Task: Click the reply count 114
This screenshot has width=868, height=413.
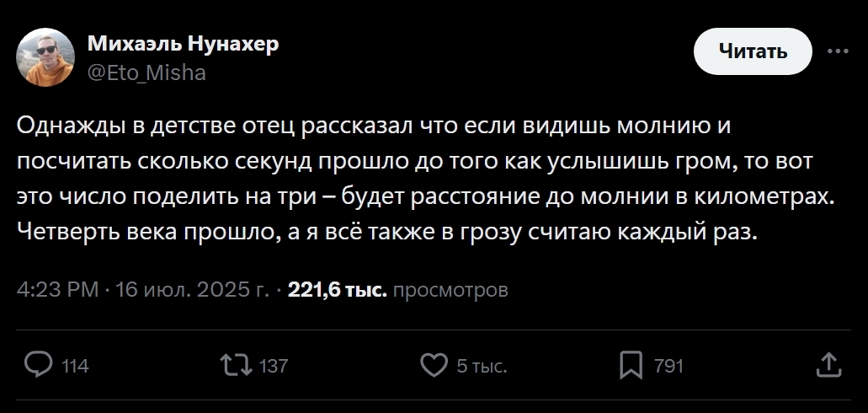Action: tap(76, 366)
